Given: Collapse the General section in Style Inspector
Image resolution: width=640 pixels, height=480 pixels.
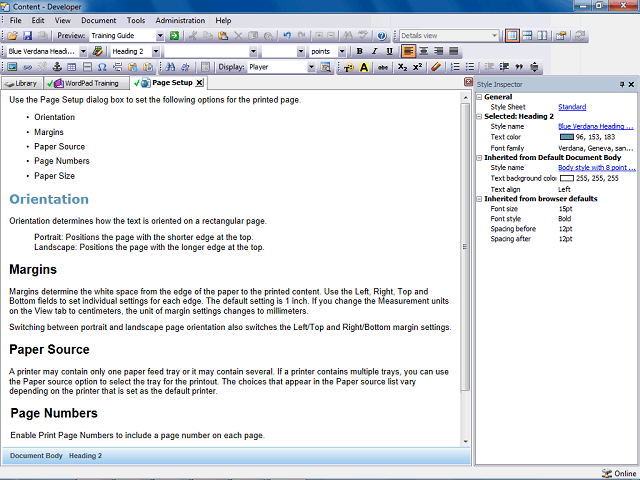Looking at the screenshot, I should tap(480, 97).
